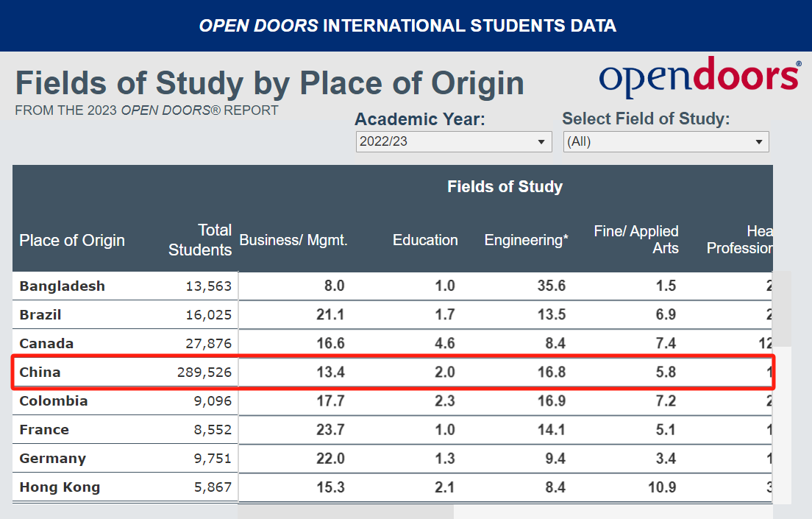Click the Fields of Study table heading
Image resolution: width=812 pixels, height=519 pixels.
point(505,187)
